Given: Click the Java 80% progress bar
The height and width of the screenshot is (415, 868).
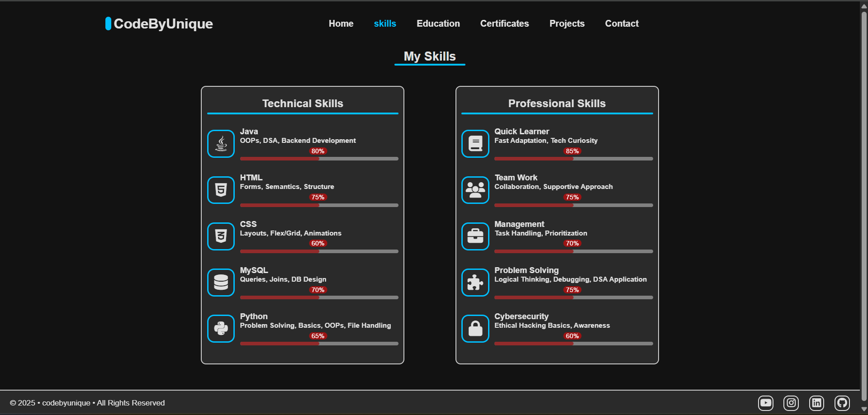Looking at the screenshot, I should [x=319, y=159].
